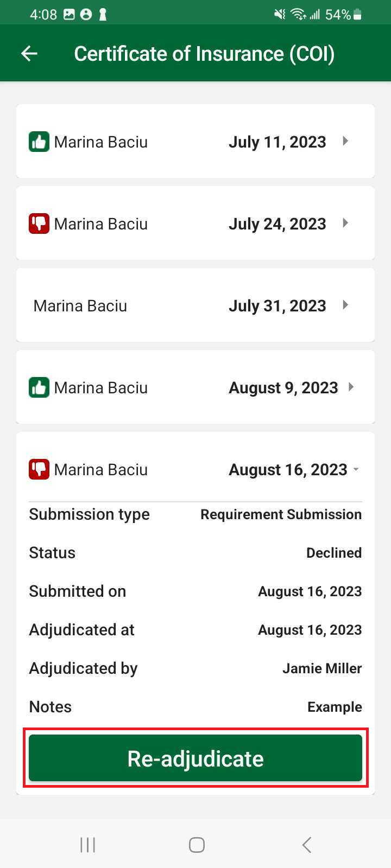Tap the back arrow in header
This screenshot has height=868, width=391.
(x=29, y=53)
